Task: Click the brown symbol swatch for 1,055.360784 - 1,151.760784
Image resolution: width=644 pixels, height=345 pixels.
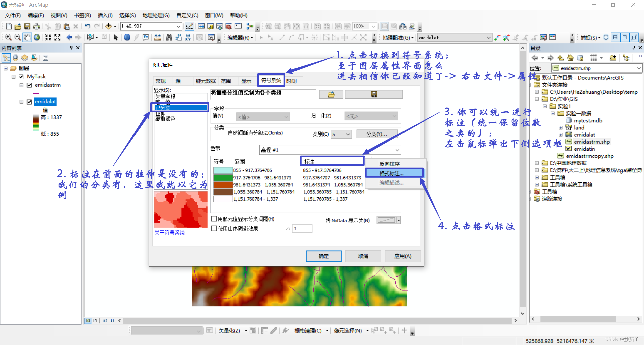Action: 223,192
